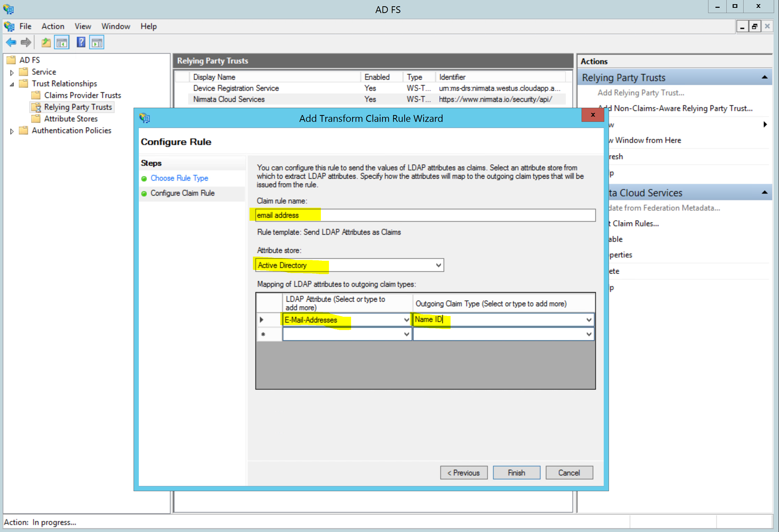Select Claims Provider Trusts tree item
The height and width of the screenshot is (532, 779).
pos(83,95)
